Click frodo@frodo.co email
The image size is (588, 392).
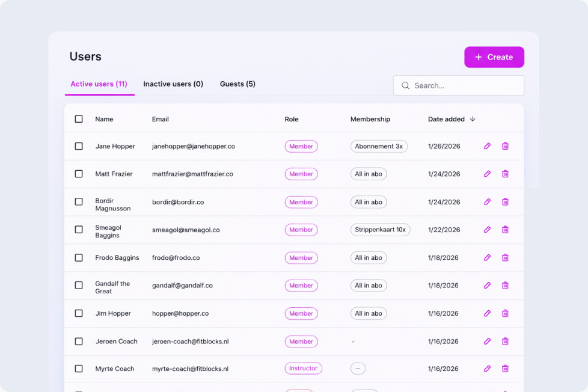(176, 258)
